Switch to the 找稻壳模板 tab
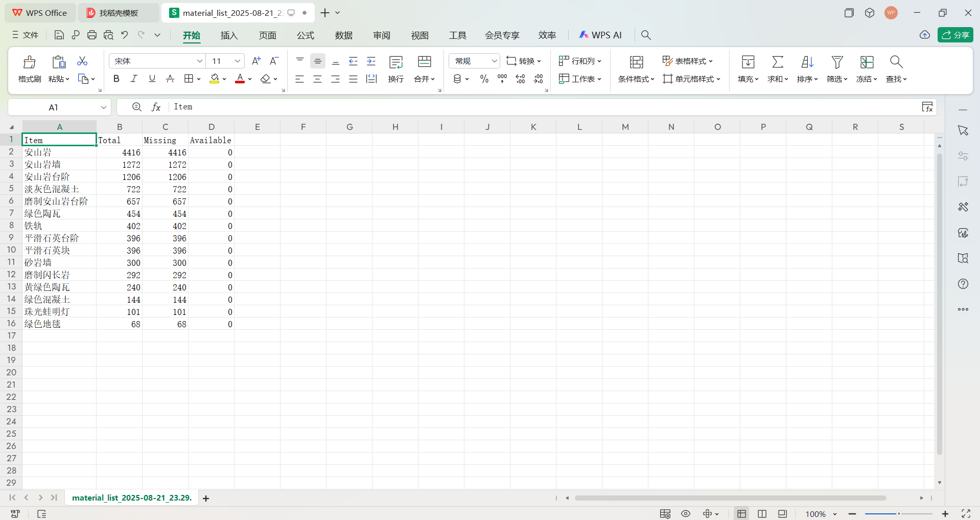Viewport: 980px width, 520px height. coord(119,13)
